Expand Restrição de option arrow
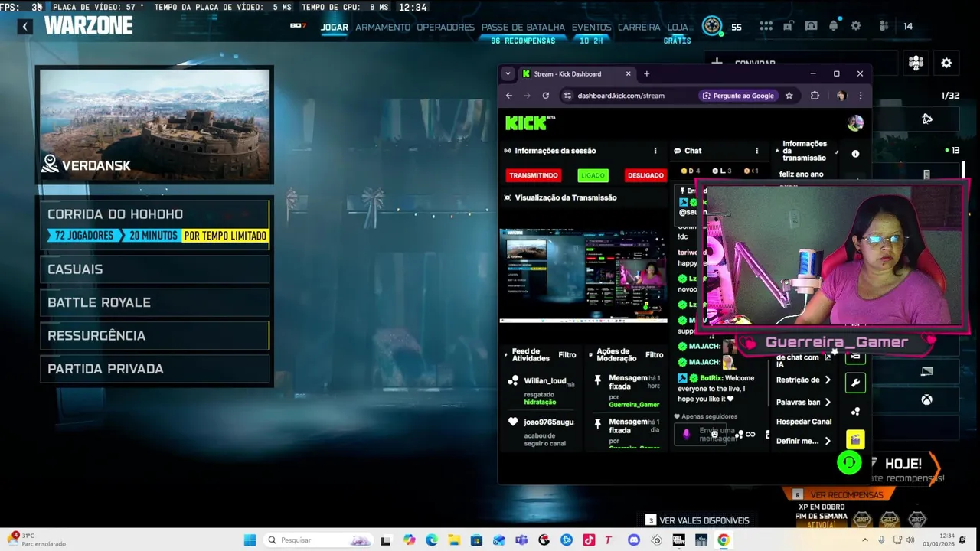This screenshot has height=551, width=980. (827, 380)
